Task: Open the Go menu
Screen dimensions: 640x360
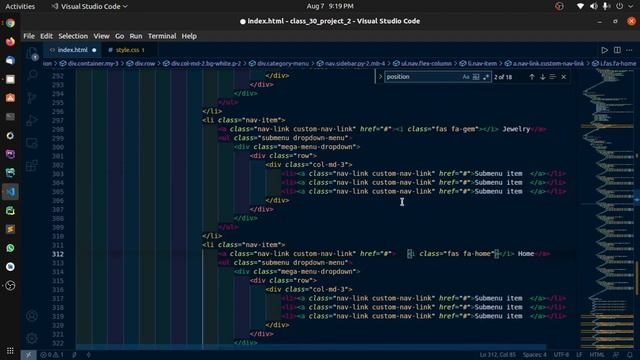Action: 119,36
